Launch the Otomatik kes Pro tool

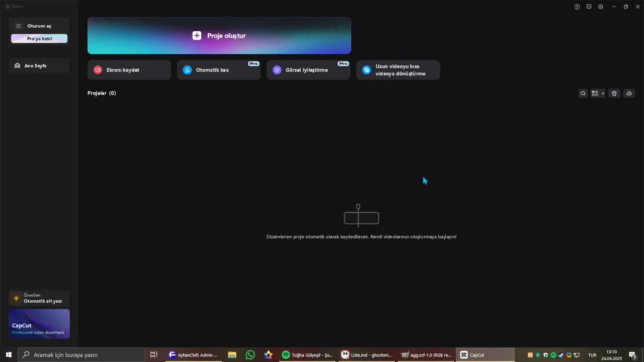pyautogui.click(x=219, y=70)
